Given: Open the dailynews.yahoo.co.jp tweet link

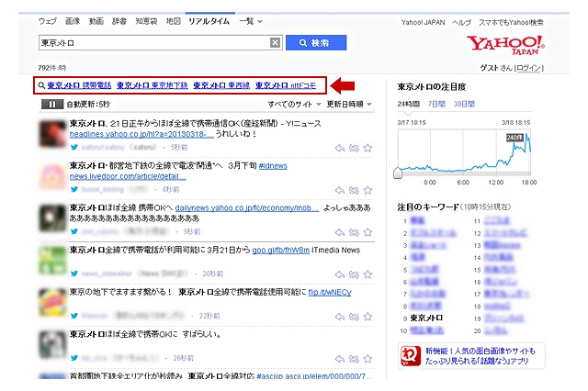Looking at the screenshot, I should [247, 207].
